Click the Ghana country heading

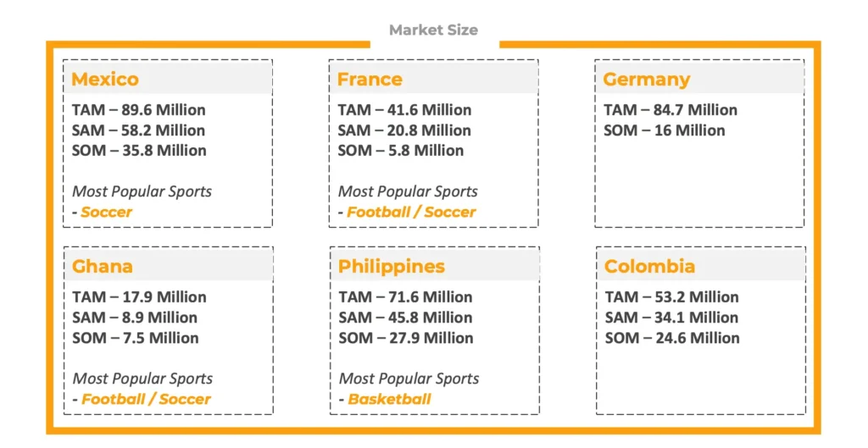click(103, 267)
